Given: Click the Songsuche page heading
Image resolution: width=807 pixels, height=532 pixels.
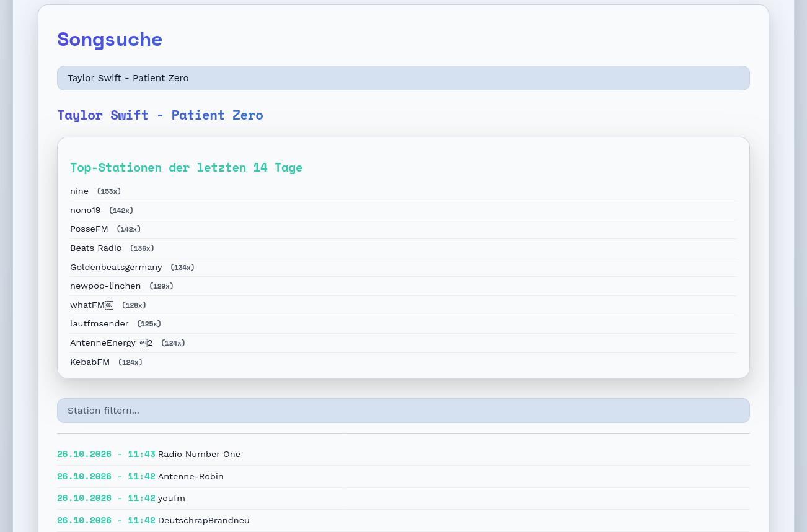Looking at the screenshot, I should (x=110, y=39).
